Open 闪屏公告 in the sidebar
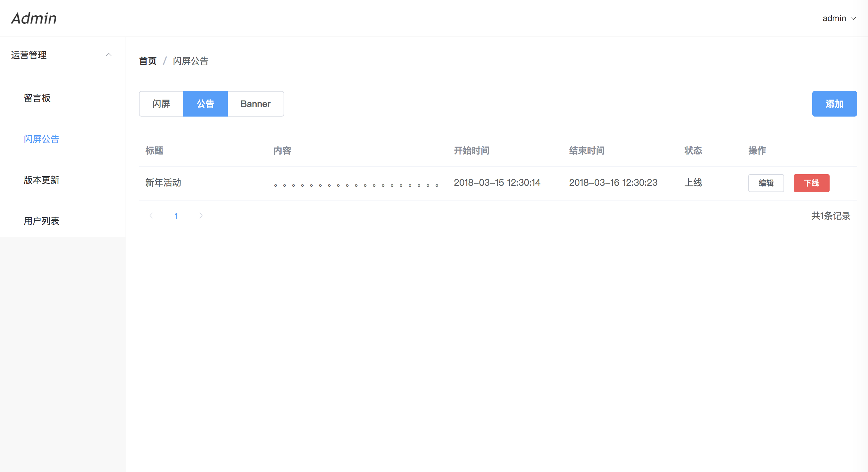868x472 pixels. click(41, 139)
